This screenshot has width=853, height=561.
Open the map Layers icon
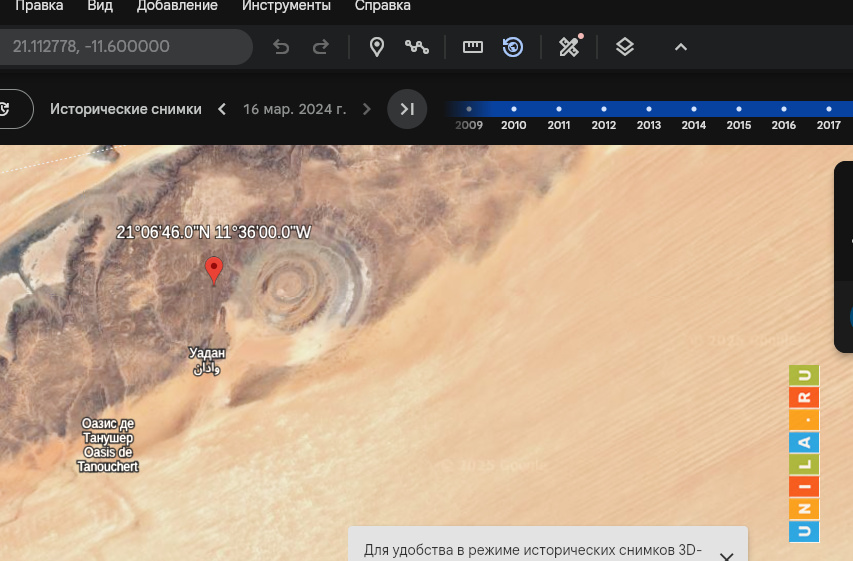pos(625,47)
